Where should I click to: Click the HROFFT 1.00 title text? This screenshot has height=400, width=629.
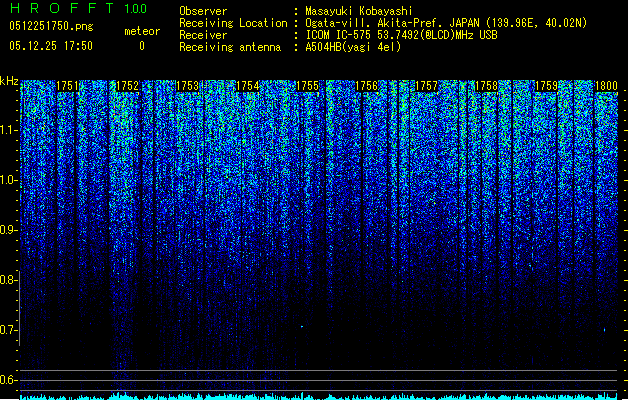click(x=79, y=8)
